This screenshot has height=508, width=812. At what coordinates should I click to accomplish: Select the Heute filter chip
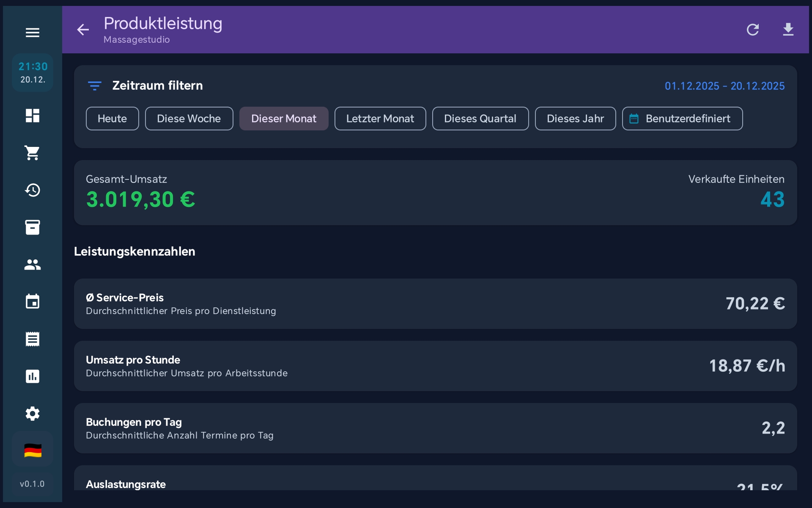point(112,119)
